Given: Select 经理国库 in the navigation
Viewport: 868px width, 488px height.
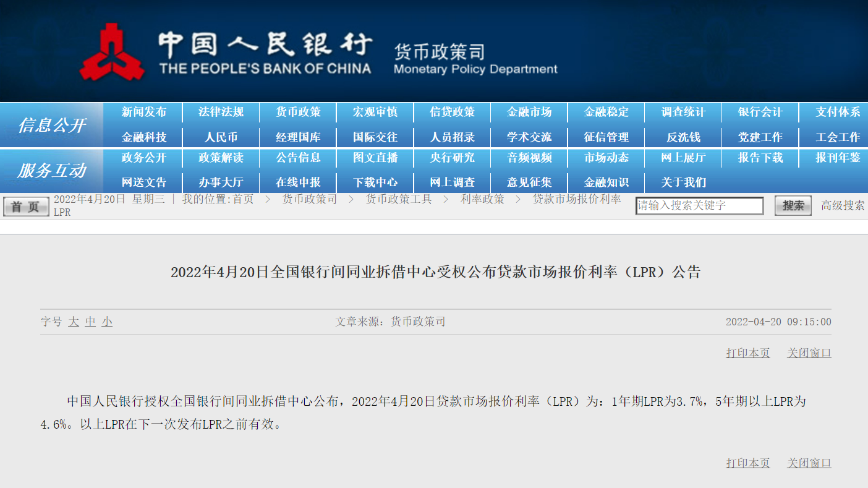Looking at the screenshot, I should [298, 137].
